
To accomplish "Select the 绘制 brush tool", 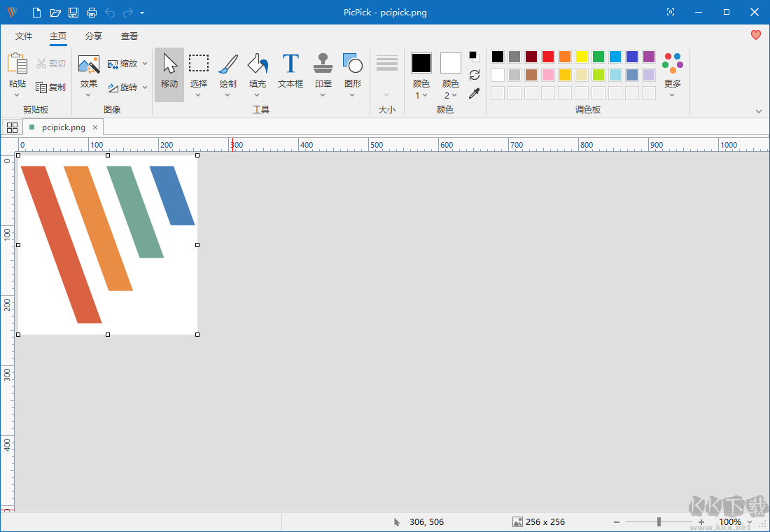I will pyautogui.click(x=228, y=64).
